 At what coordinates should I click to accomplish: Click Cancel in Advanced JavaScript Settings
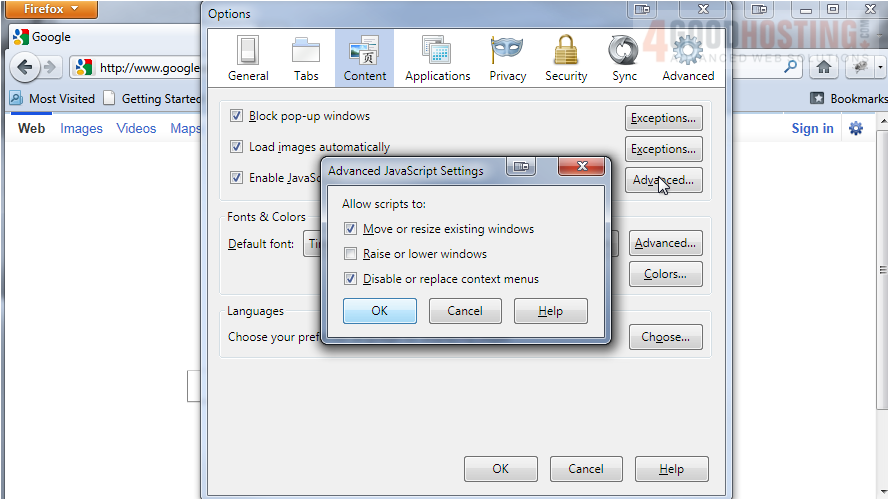465,311
